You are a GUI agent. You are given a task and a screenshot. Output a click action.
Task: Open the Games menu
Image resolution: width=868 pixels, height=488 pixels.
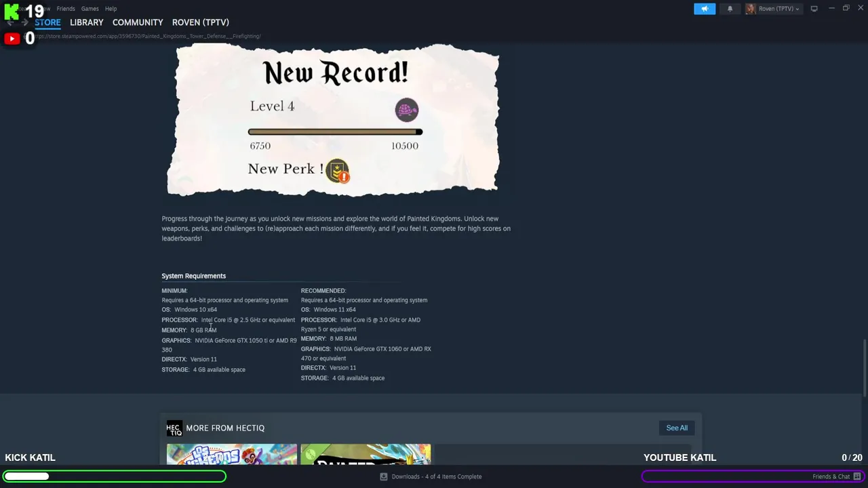[90, 9]
